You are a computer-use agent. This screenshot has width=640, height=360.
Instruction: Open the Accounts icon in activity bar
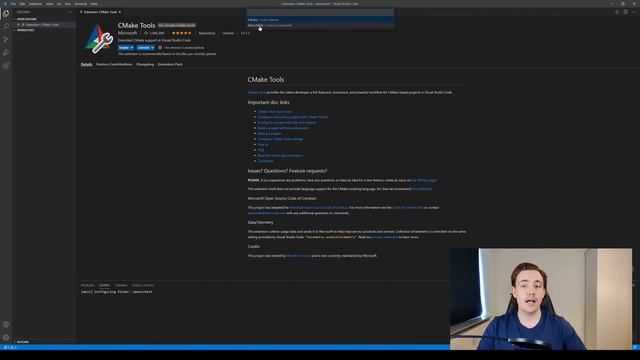(6, 324)
